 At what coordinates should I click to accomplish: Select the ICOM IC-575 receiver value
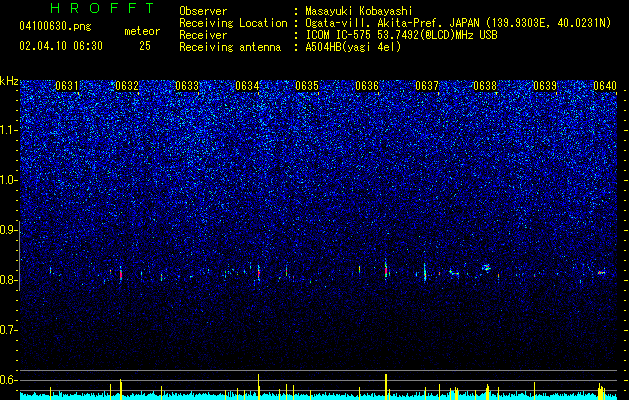point(401,35)
